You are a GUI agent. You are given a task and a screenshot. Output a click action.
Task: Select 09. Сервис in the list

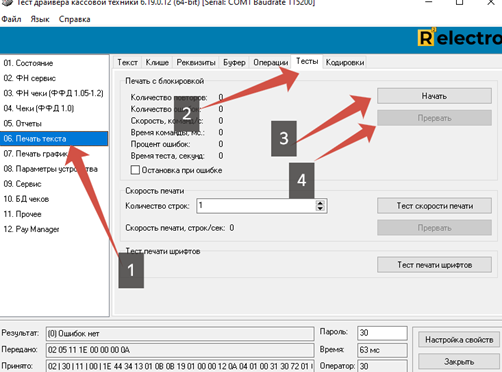54,184
